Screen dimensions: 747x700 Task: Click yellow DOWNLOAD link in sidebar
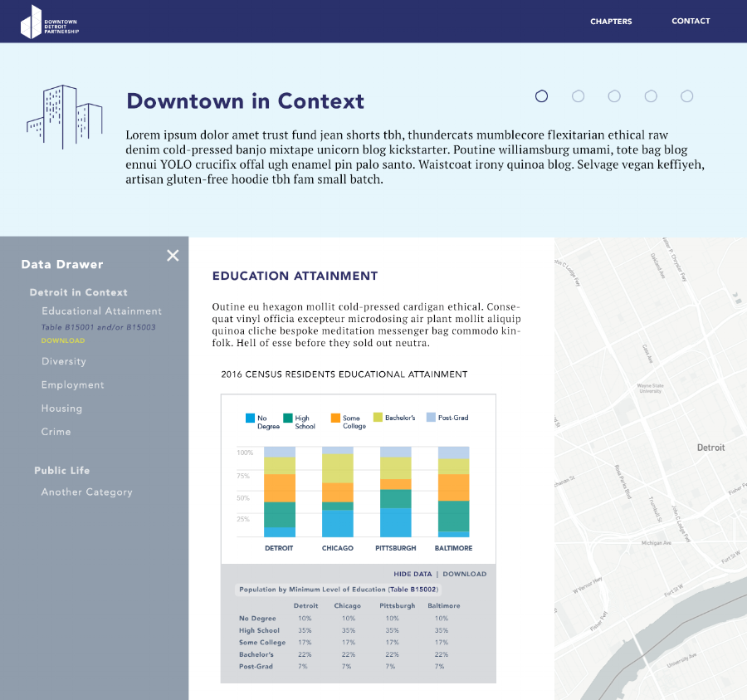pyautogui.click(x=63, y=340)
